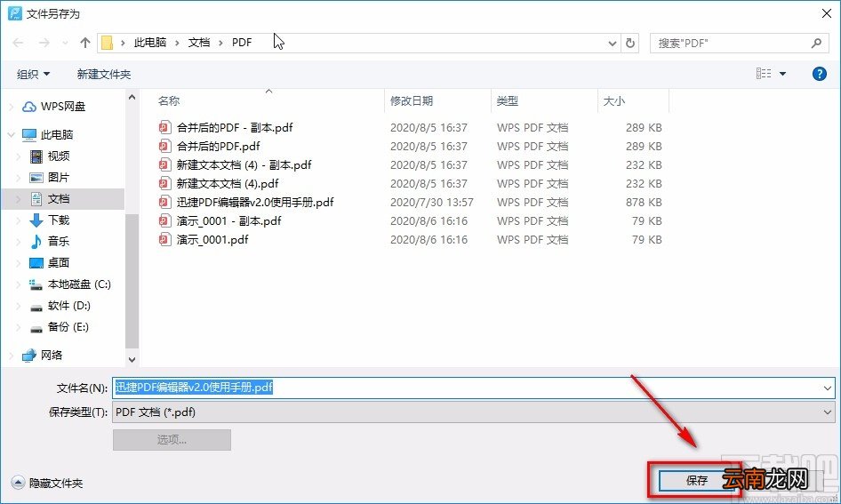Viewport: 841px width, 504px height.
Task: Select file 新建文本文档 (4) - 副本.pdf
Action: [244, 165]
